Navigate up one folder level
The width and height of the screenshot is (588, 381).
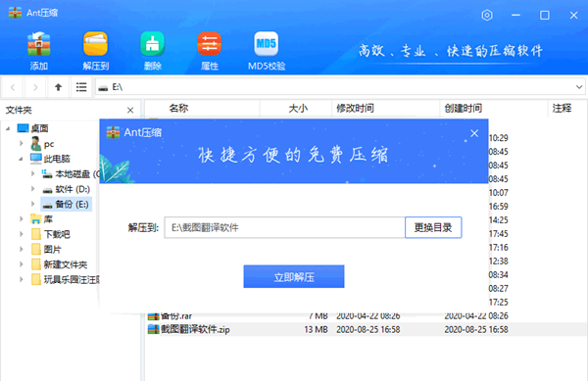(58, 87)
